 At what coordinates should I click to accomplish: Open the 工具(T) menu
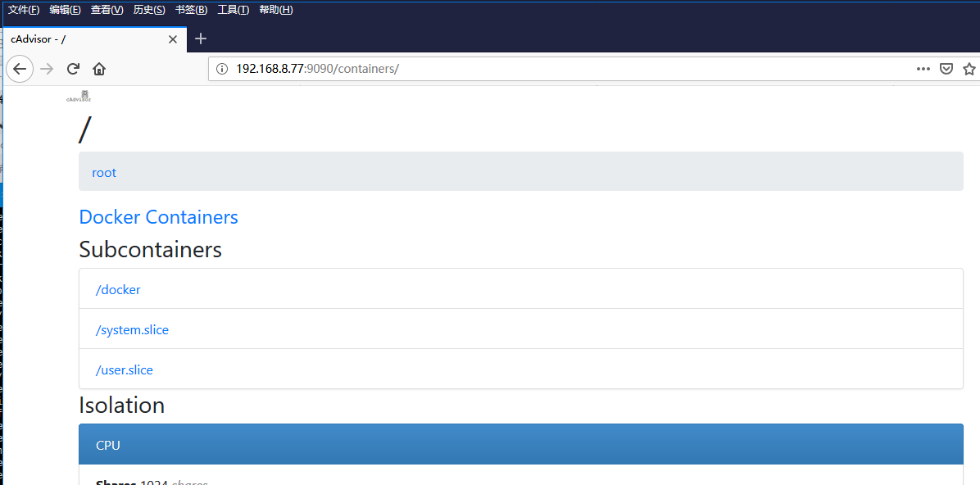(234, 10)
